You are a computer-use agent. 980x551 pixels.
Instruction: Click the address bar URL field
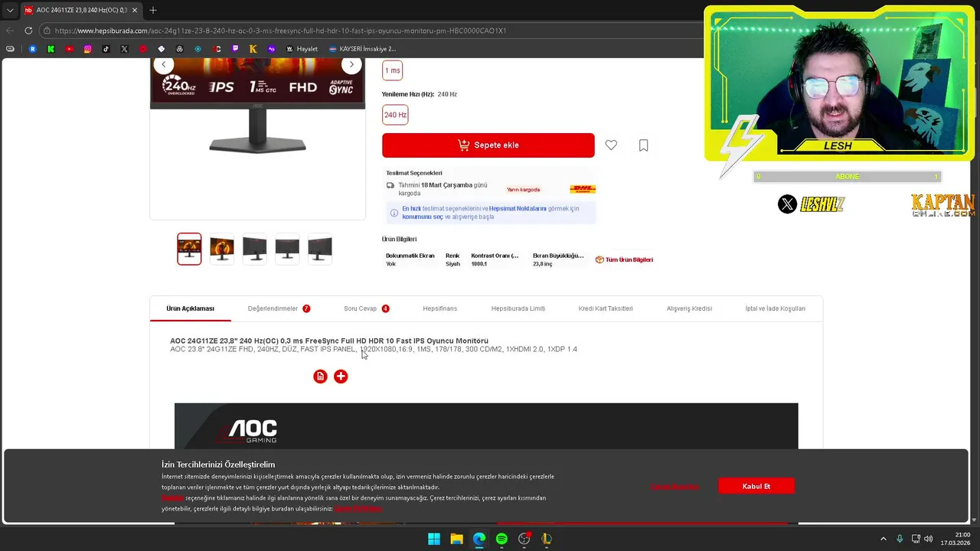coord(367,31)
